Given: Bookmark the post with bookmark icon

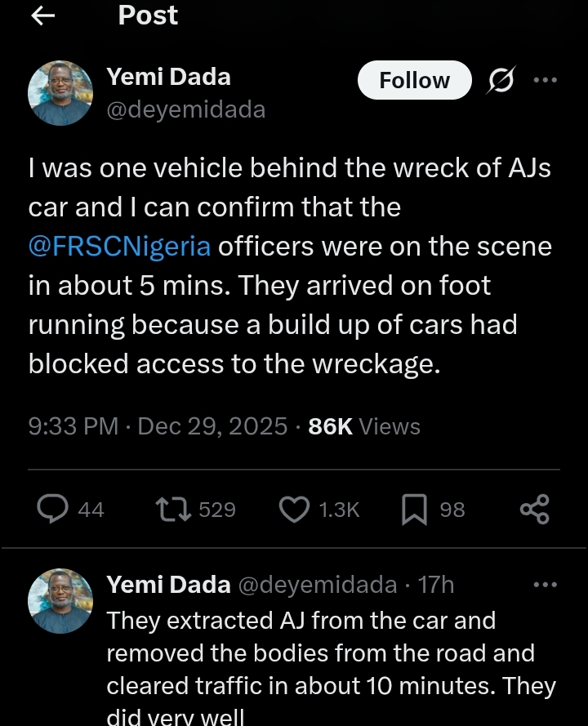Looking at the screenshot, I should pos(415,510).
